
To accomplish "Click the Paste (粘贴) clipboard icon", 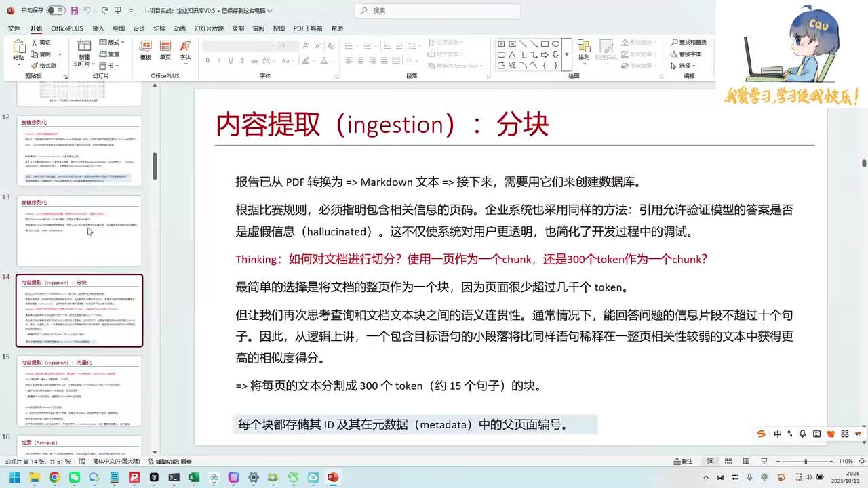I will pos(18,46).
